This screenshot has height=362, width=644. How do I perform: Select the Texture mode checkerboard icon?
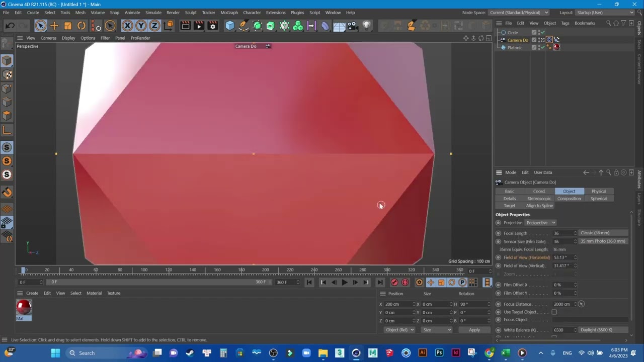[7, 74]
